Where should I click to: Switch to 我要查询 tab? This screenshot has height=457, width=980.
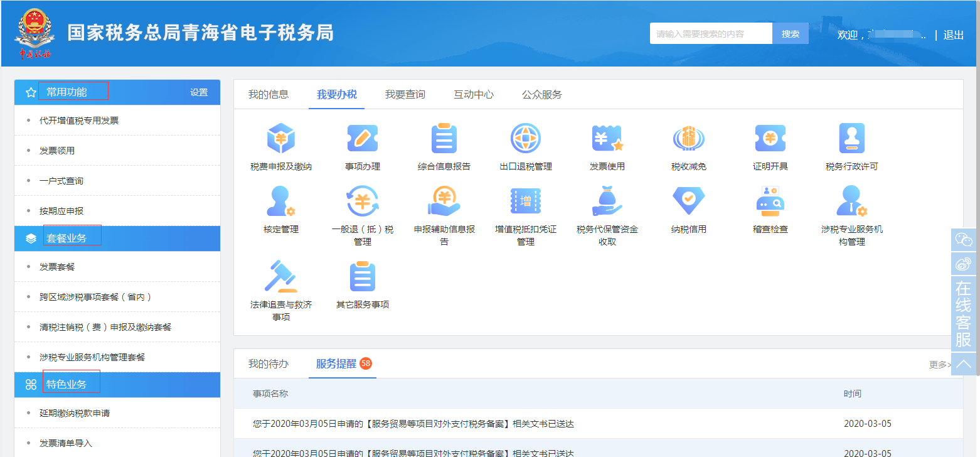[x=405, y=95]
